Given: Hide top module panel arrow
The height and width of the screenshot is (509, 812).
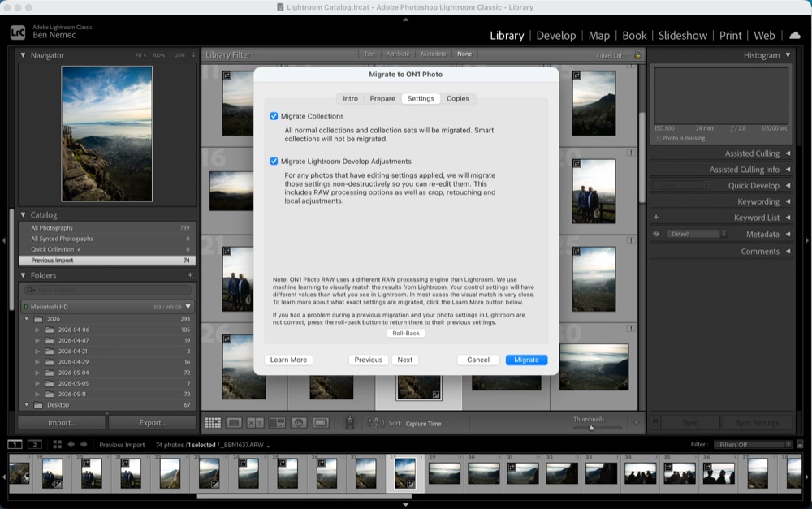Looking at the screenshot, I should point(405,19).
